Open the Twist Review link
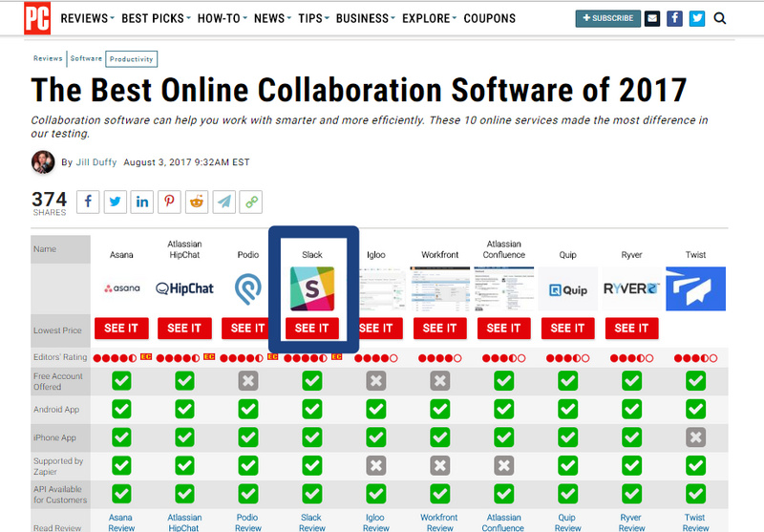Viewport: 764px width, 532px height. pos(695,522)
